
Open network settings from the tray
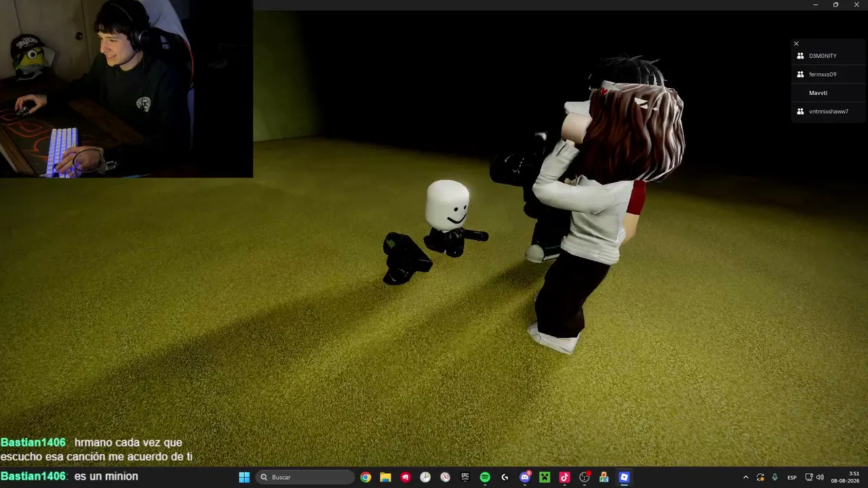pyautogui.click(x=809, y=477)
